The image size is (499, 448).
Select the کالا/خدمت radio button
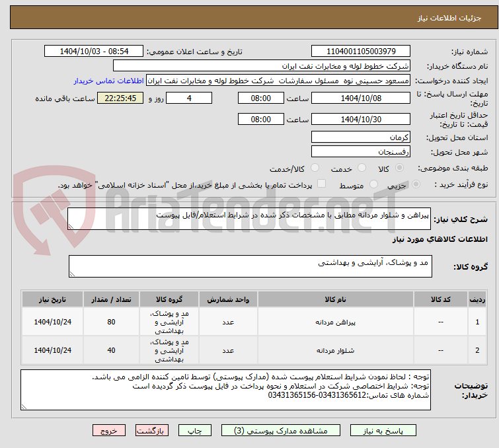(x=315, y=168)
